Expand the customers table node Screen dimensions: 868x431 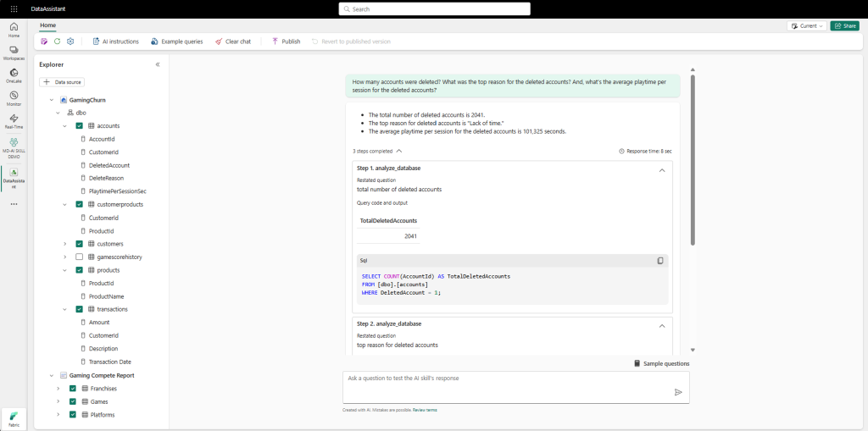[x=64, y=244]
